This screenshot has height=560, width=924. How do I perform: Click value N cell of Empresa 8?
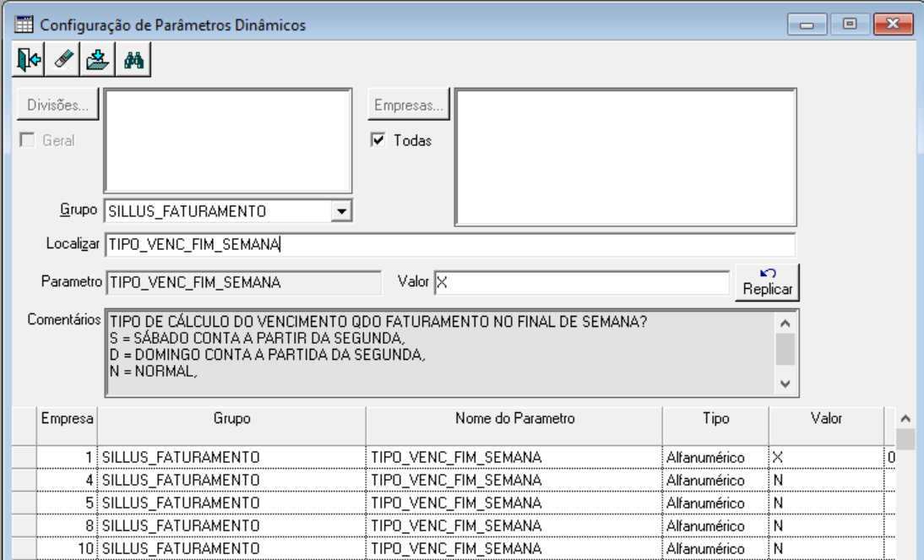coord(826,526)
